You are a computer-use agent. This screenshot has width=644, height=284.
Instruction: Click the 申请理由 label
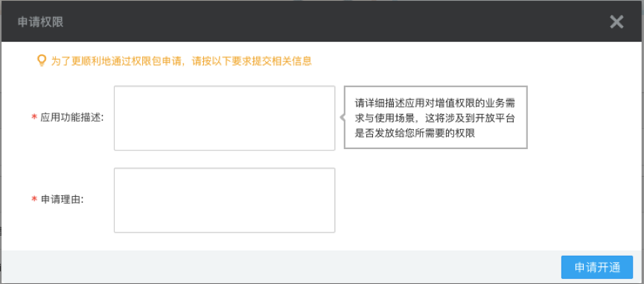(62, 199)
